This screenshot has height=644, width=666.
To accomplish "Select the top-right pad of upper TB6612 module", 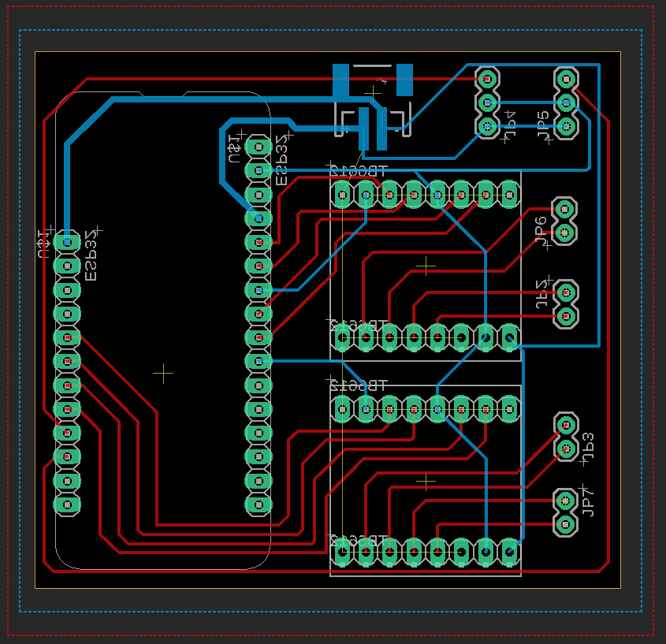I will 509,194.
